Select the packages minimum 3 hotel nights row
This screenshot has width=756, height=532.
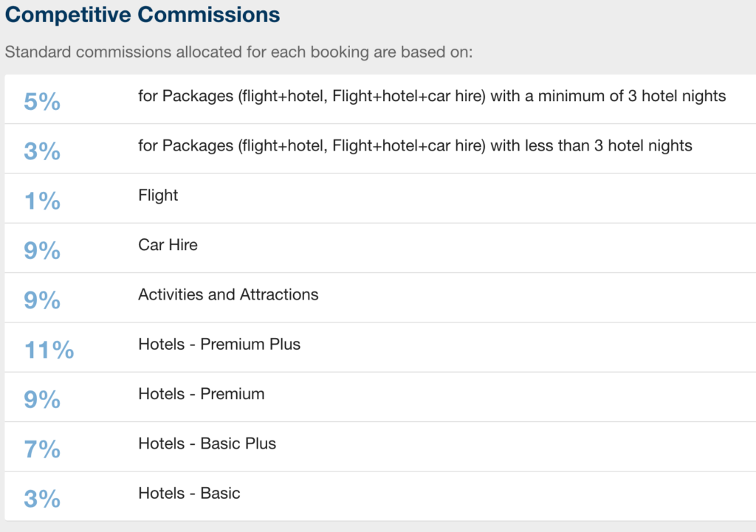380,99
